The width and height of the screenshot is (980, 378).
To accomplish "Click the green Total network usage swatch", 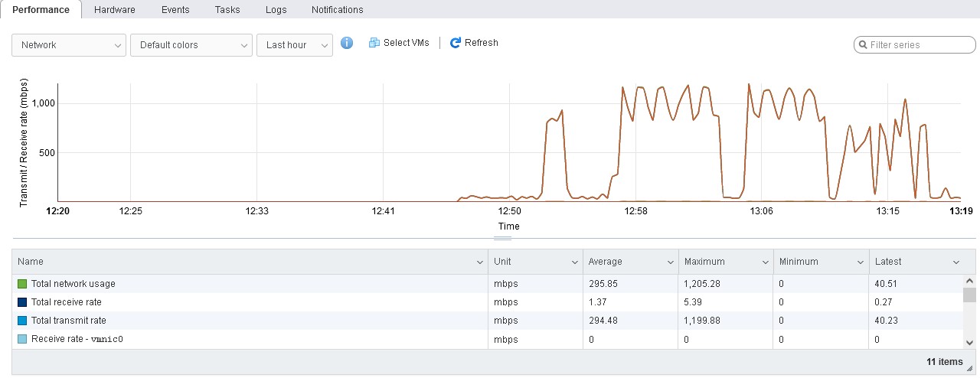I will (x=22, y=284).
